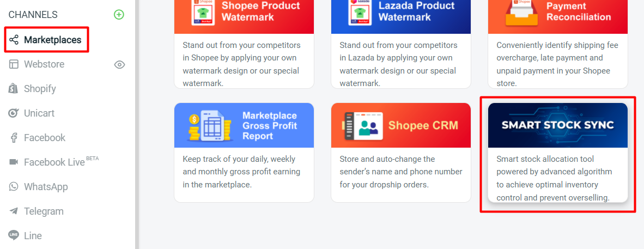The width and height of the screenshot is (644, 249).
Task: Toggle the Webstore visibility eye icon
Action: pyautogui.click(x=120, y=65)
